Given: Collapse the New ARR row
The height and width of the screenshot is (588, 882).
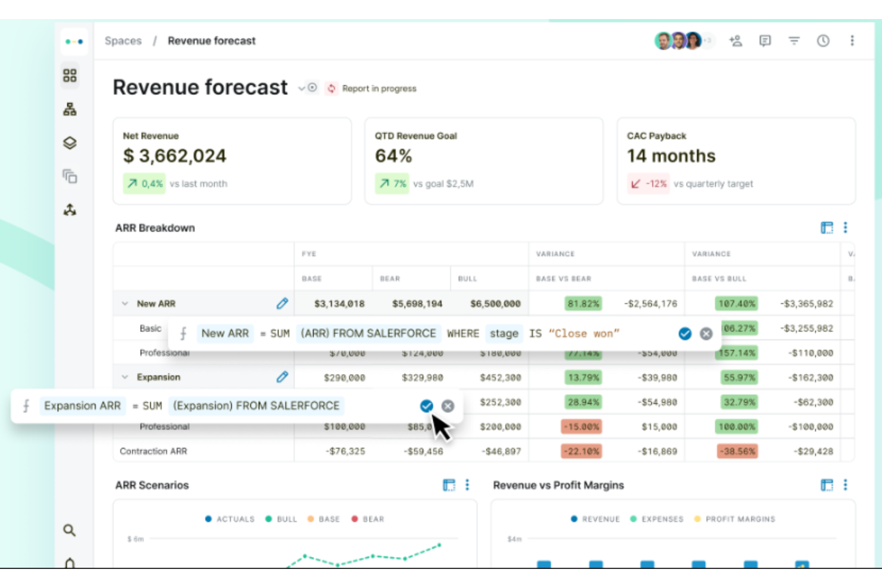Looking at the screenshot, I should pos(125,303).
